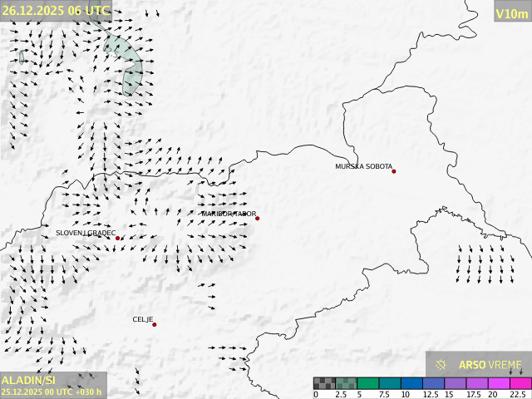The image size is (532, 399).
Task: Click the Celje red station marker
Action: 155,324
